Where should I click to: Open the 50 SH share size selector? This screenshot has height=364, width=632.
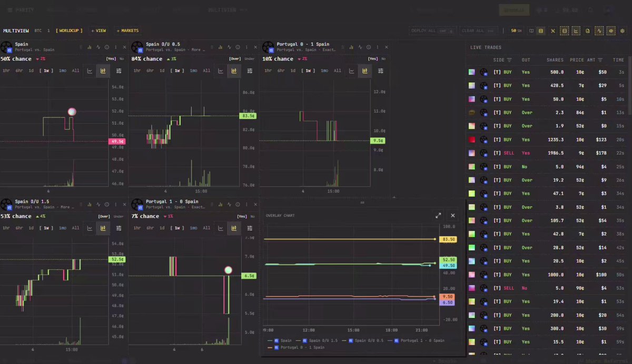(x=516, y=31)
